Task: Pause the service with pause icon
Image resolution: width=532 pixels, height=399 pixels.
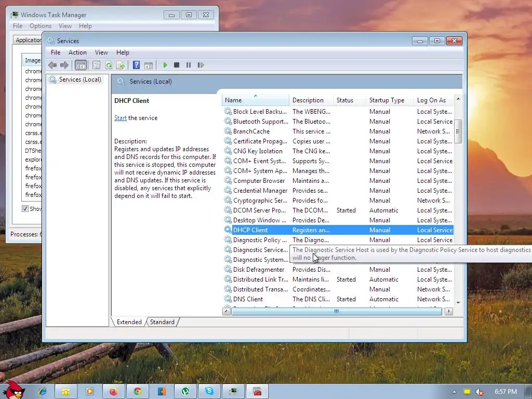Action: tap(188, 65)
